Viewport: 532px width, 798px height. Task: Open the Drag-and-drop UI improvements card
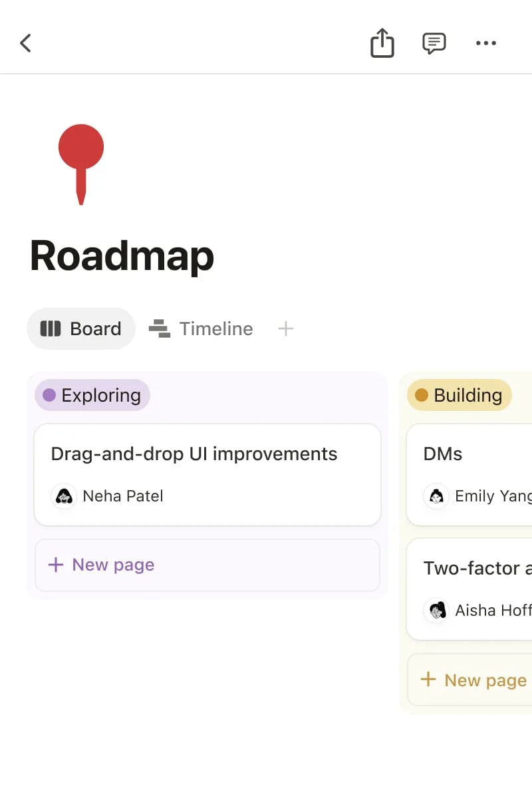(193, 454)
